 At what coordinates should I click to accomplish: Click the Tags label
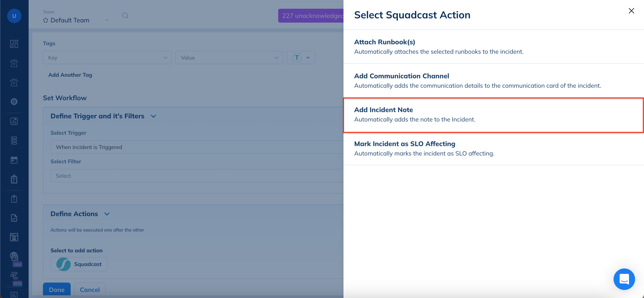click(x=49, y=43)
